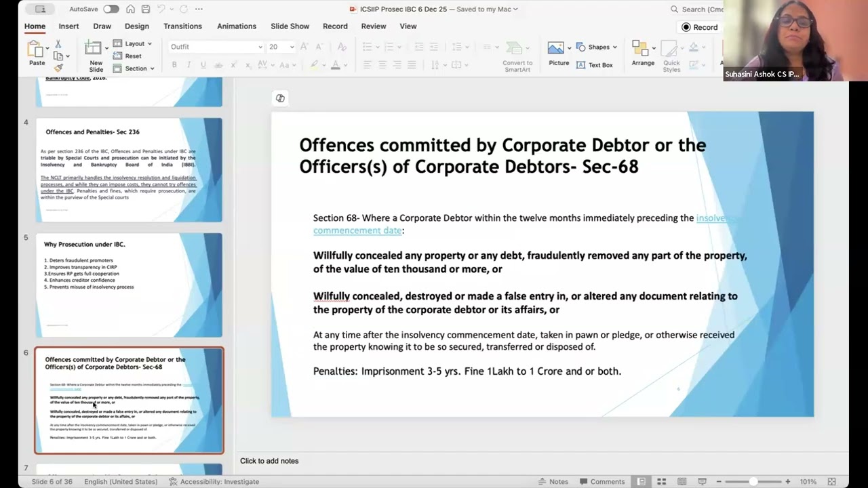The height and width of the screenshot is (488, 868).
Task: Toggle the Notes pane in status bar
Action: [553, 482]
